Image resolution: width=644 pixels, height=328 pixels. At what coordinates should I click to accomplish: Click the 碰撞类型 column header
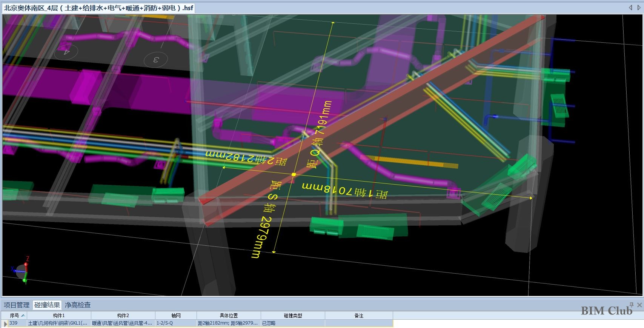coord(293,316)
